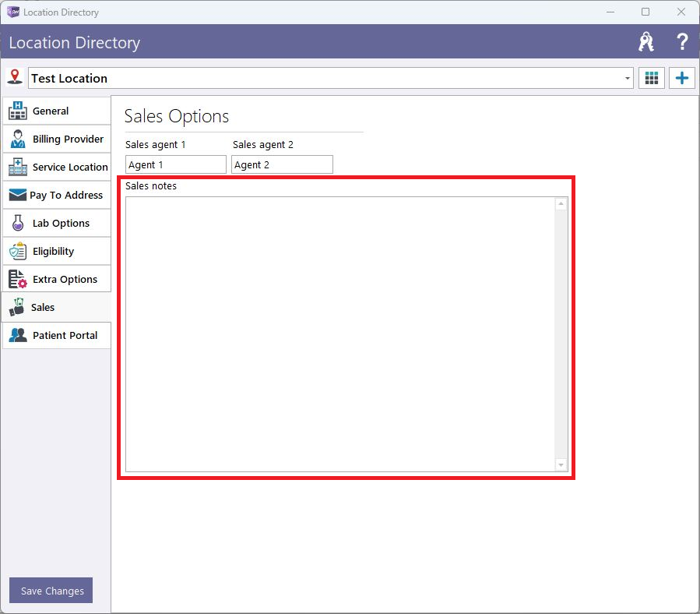Open the Patient Portal tab
Image resolution: width=700 pixels, height=614 pixels.
(57, 335)
